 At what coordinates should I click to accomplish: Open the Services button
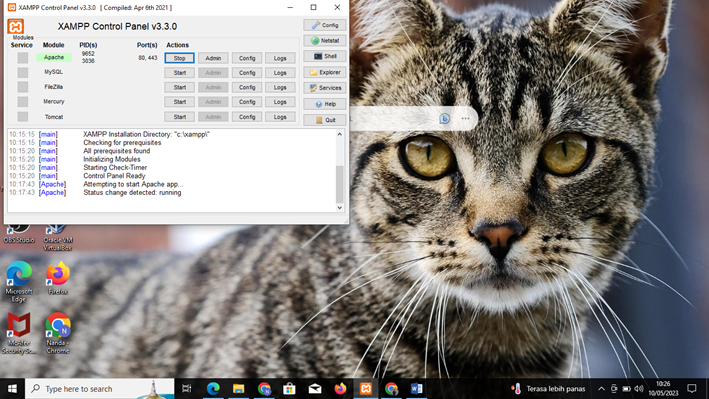[x=325, y=88]
